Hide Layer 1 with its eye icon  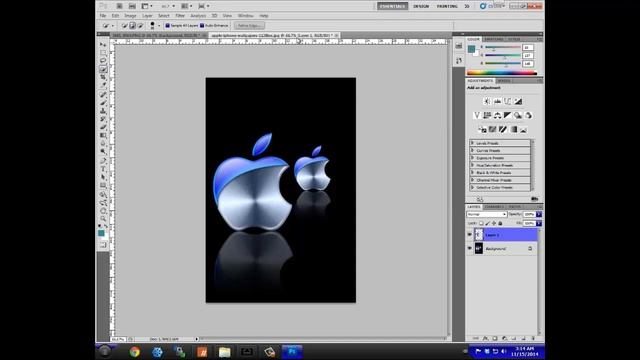tap(469, 235)
